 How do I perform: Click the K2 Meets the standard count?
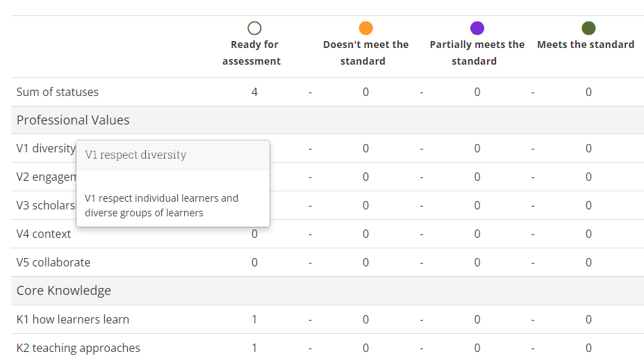click(x=588, y=348)
